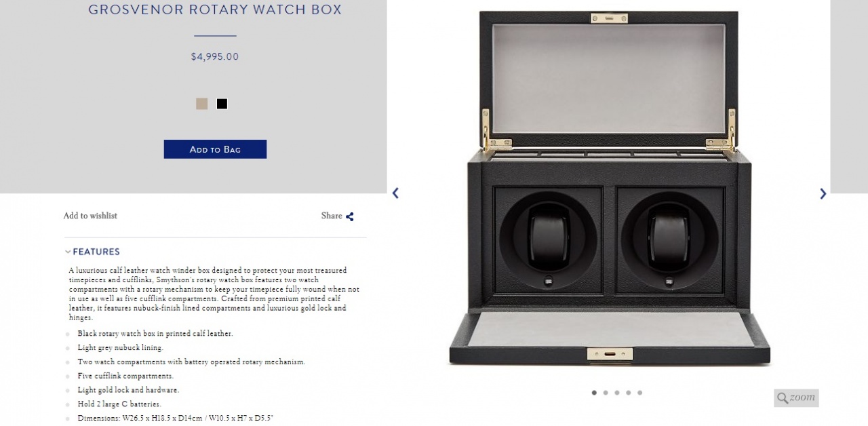Image resolution: width=868 pixels, height=426 pixels.
Task: Click the Features heading
Action: tap(96, 252)
